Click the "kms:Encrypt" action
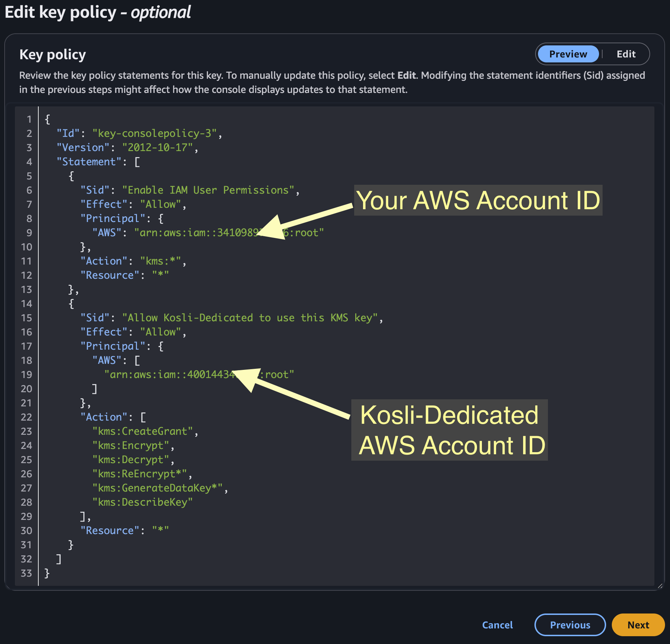The height and width of the screenshot is (644, 670). click(x=131, y=445)
